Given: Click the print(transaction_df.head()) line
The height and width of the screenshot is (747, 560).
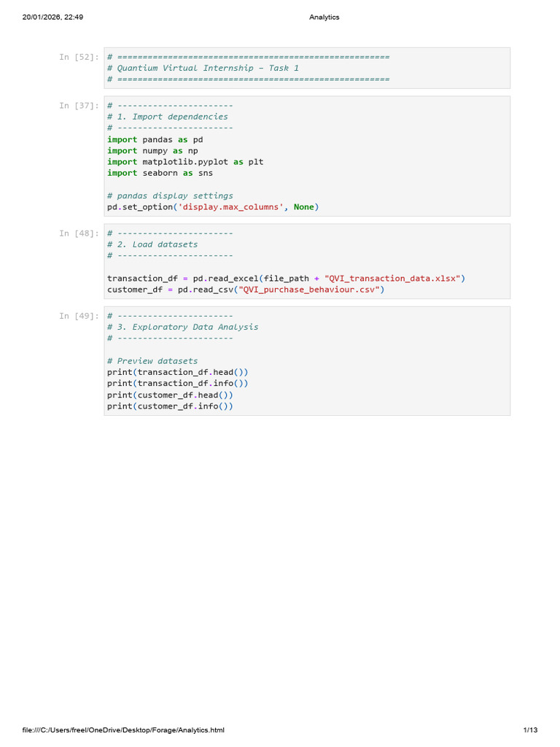Looking at the screenshot, I should point(178,373).
